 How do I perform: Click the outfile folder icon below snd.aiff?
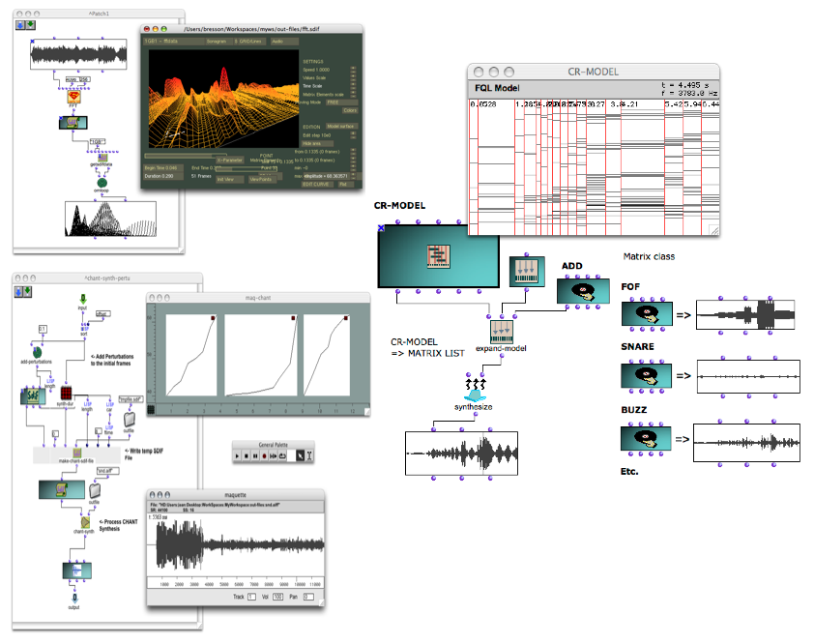(x=95, y=490)
